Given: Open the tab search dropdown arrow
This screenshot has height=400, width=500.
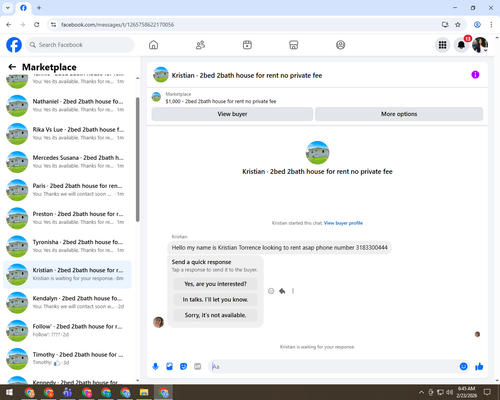Looking at the screenshot, I should (8, 8).
